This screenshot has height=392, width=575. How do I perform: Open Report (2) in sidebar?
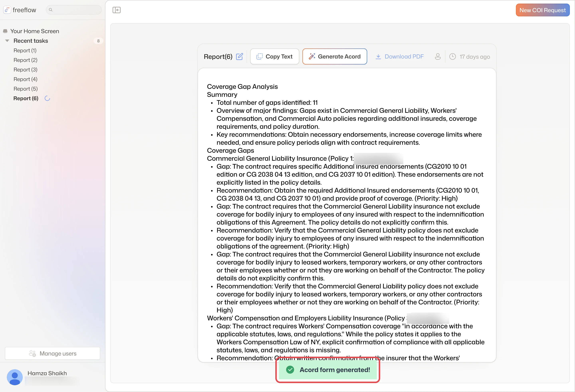click(x=26, y=60)
